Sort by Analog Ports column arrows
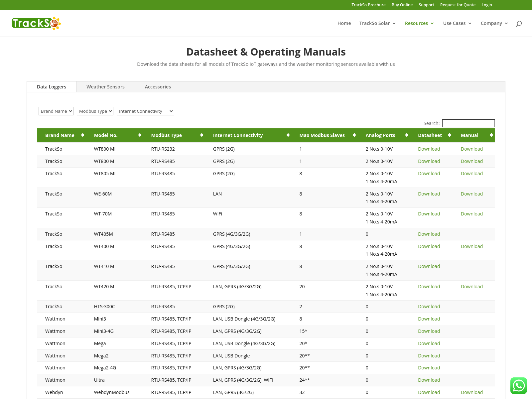 pyautogui.click(x=407, y=135)
